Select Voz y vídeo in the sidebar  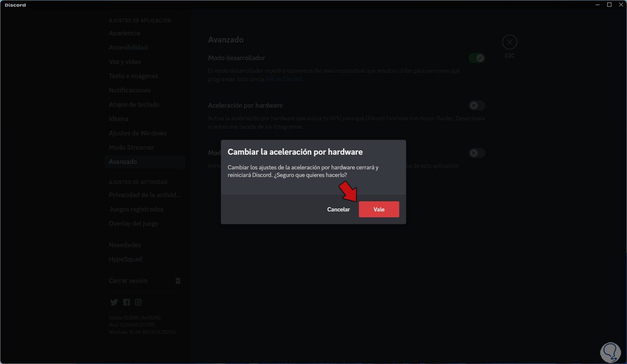(145, 62)
